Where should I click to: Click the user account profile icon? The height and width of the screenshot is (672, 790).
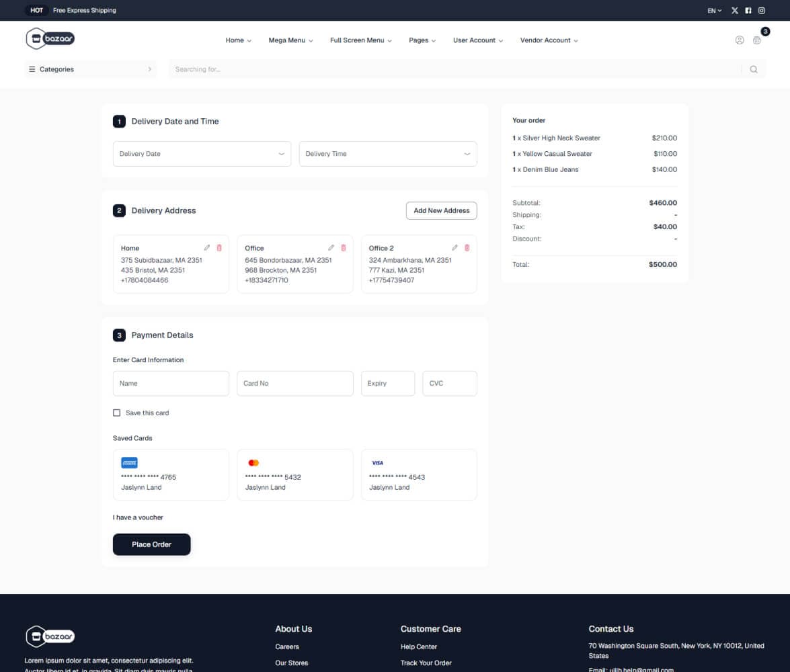point(740,40)
